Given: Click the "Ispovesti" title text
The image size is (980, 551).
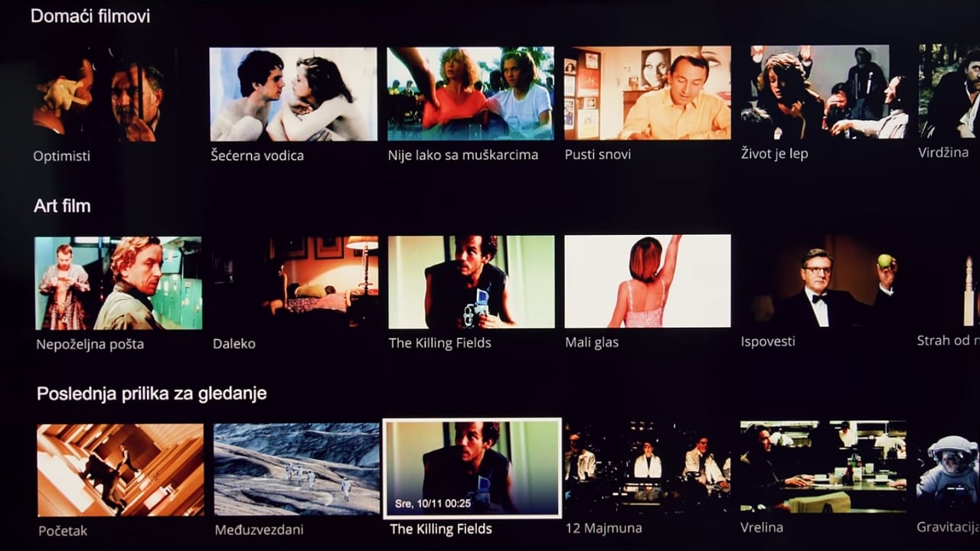Looking at the screenshot, I should point(768,341).
